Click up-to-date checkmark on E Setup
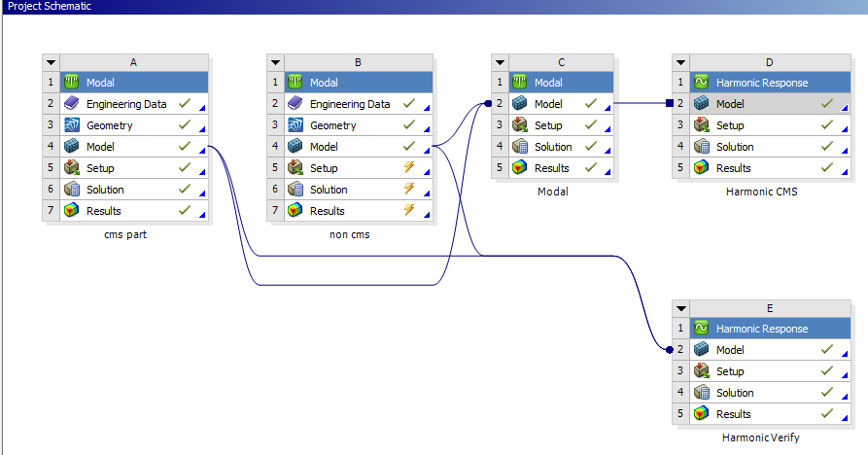 click(827, 370)
